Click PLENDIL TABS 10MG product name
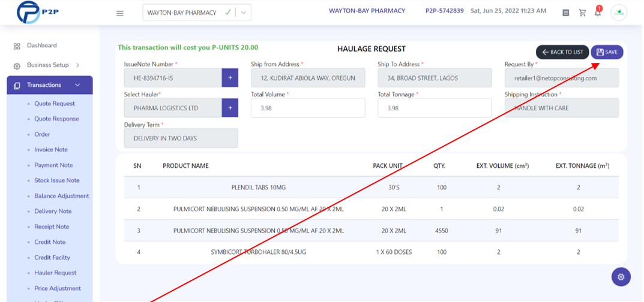 pyautogui.click(x=258, y=188)
